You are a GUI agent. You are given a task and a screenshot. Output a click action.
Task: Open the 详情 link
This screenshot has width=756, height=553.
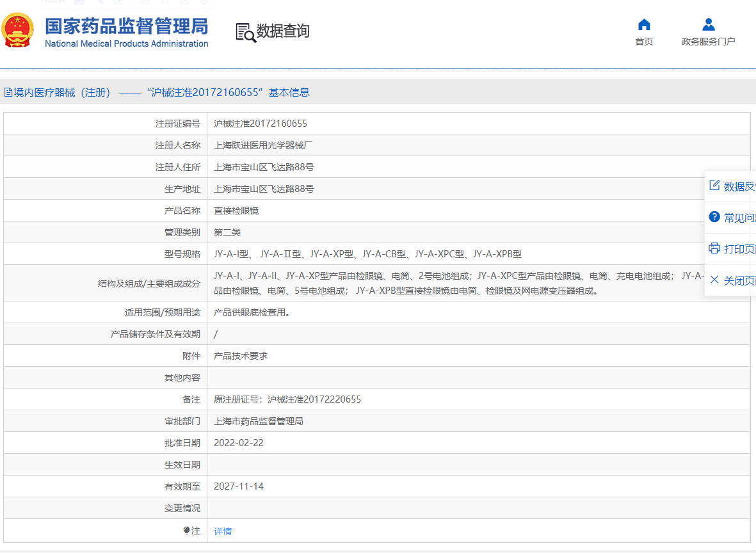(223, 531)
